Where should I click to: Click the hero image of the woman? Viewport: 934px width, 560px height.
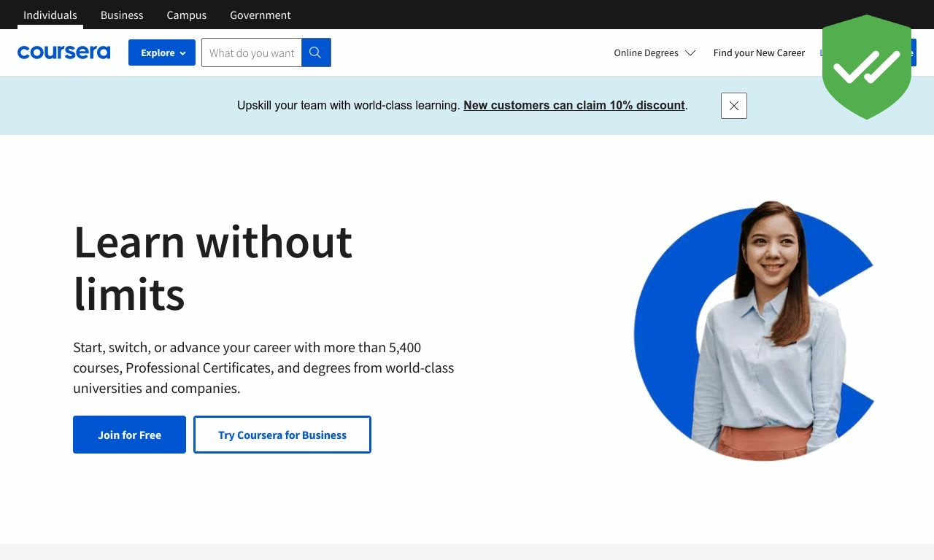[x=754, y=331]
